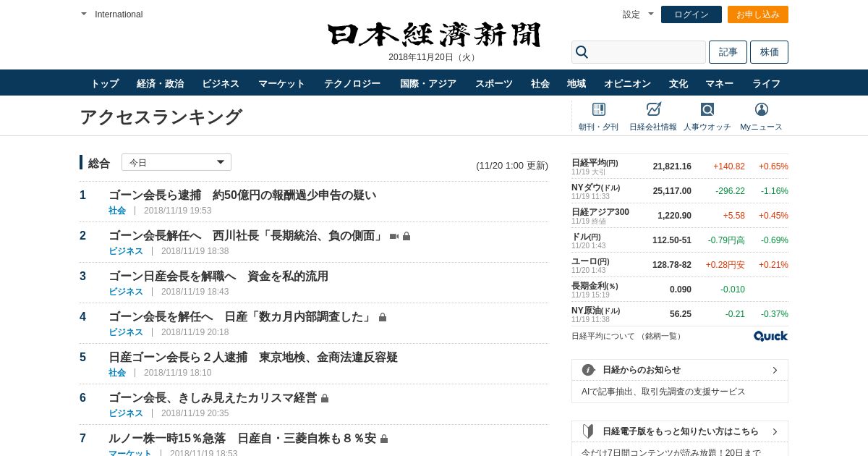Click the 21,821.16 Nikkei average value

point(672,166)
